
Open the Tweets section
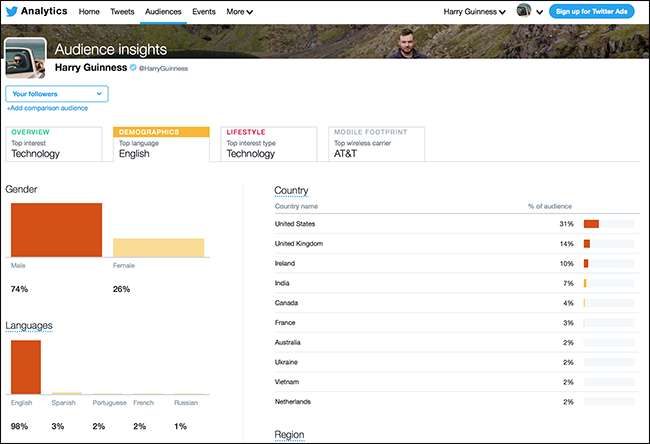pyautogui.click(x=122, y=12)
